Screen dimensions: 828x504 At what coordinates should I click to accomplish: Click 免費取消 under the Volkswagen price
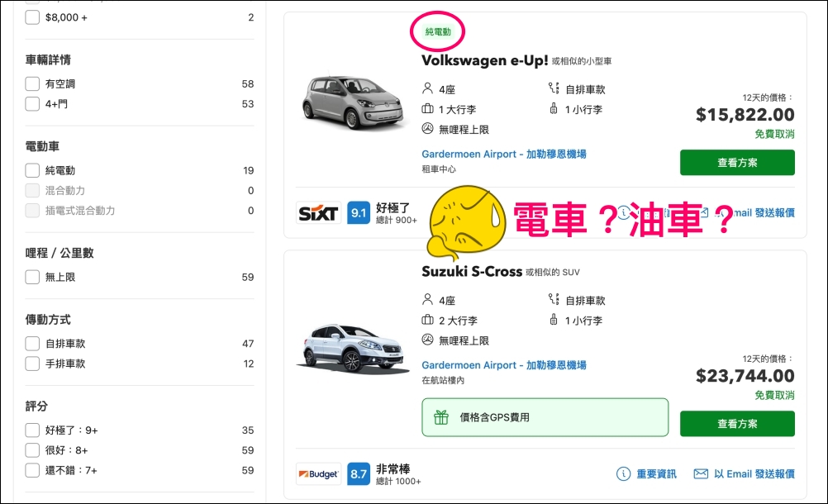click(774, 134)
